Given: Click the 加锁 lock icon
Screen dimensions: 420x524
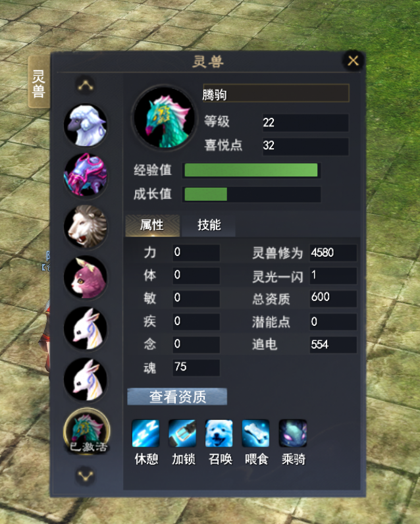Looking at the screenshot, I should (182, 433).
